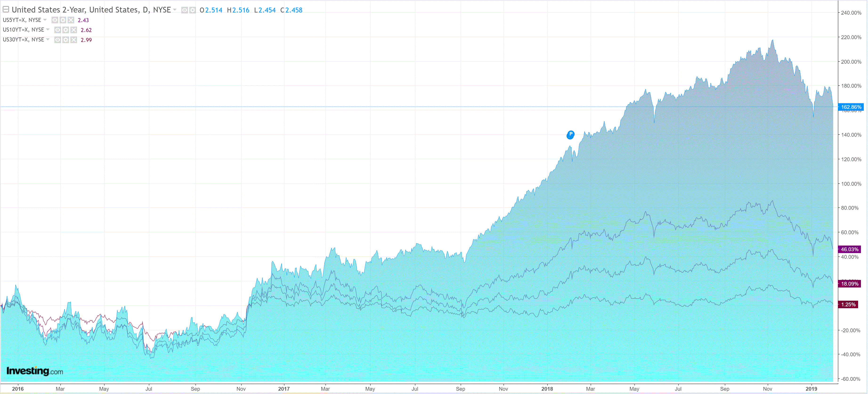Remove the US5YT=X comparison series
The image size is (868, 394).
pyautogui.click(x=71, y=20)
